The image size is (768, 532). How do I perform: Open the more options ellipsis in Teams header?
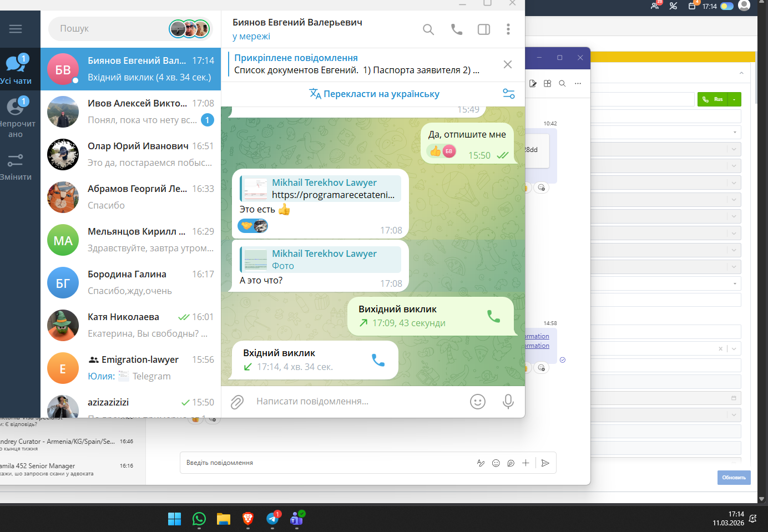click(x=578, y=83)
